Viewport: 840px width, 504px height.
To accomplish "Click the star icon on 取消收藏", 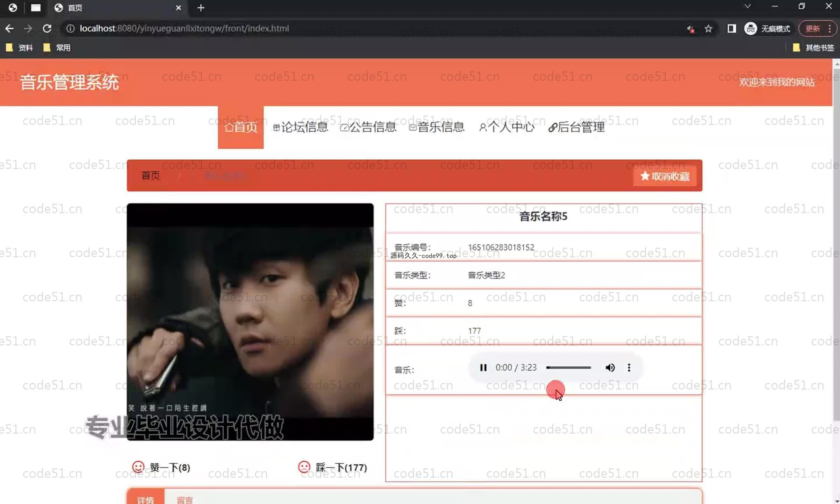I will [645, 176].
